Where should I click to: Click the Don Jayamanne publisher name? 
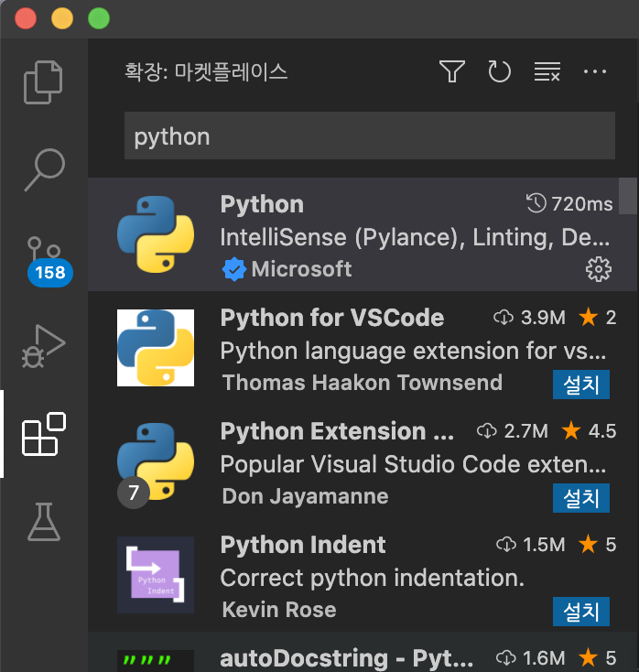tap(305, 496)
